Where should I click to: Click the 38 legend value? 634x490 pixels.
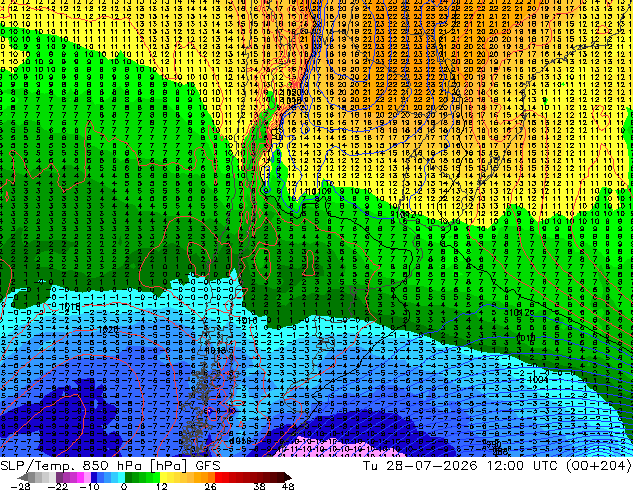pos(260,486)
